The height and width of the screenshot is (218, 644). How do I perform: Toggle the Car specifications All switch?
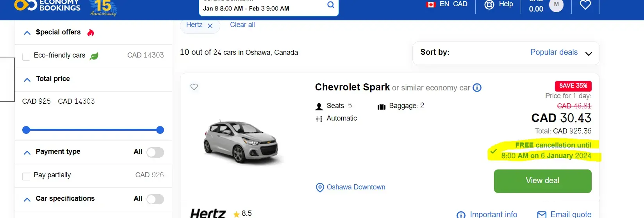155,199
